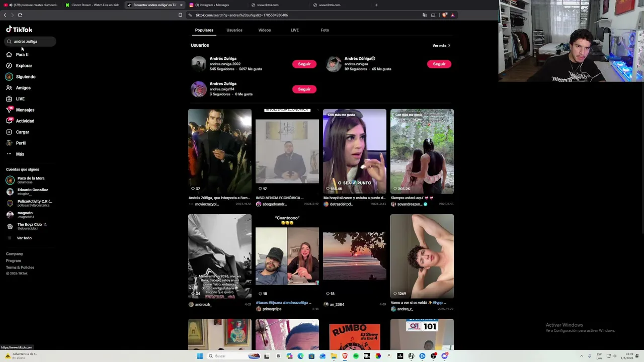Open the TikTok logo home link
The image size is (644, 362).
[19, 30]
